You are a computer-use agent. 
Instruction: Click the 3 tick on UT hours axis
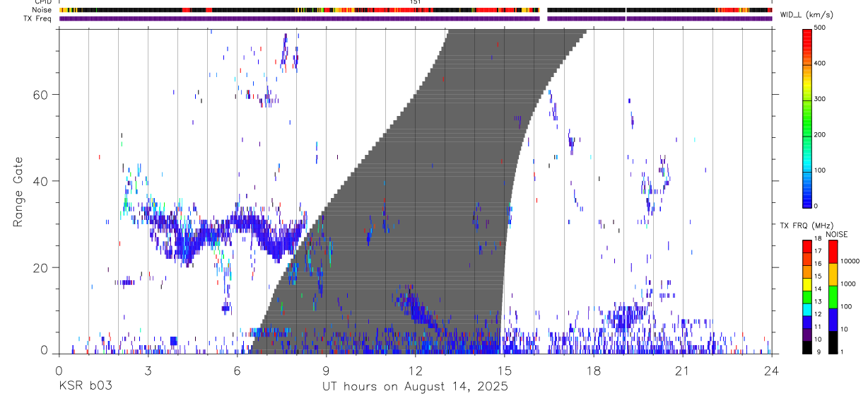point(148,370)
